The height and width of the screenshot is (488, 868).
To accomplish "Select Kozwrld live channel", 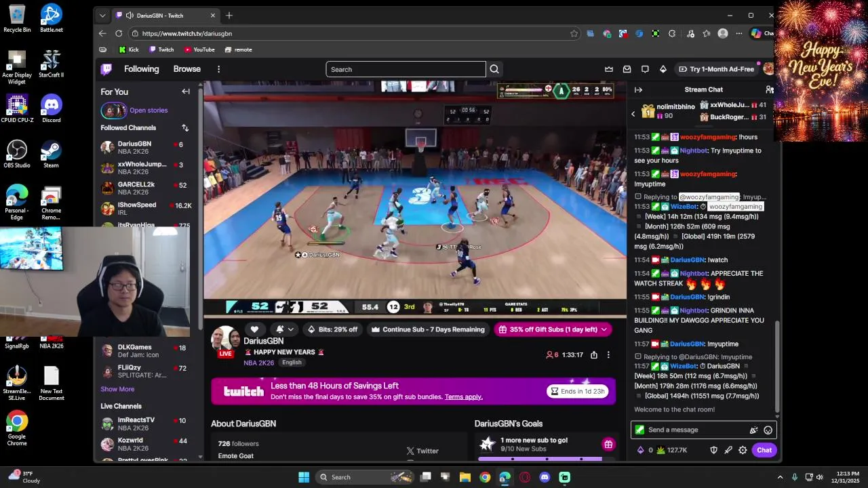I will [x=145, y=444].
